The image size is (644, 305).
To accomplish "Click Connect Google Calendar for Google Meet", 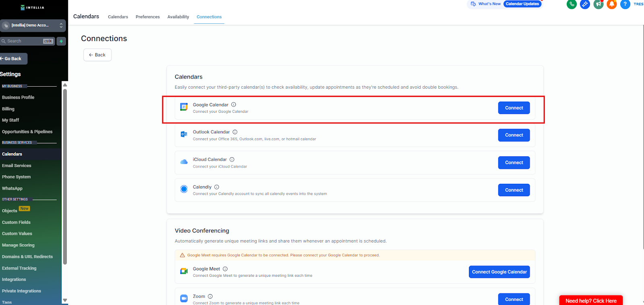I will (499, 272).
